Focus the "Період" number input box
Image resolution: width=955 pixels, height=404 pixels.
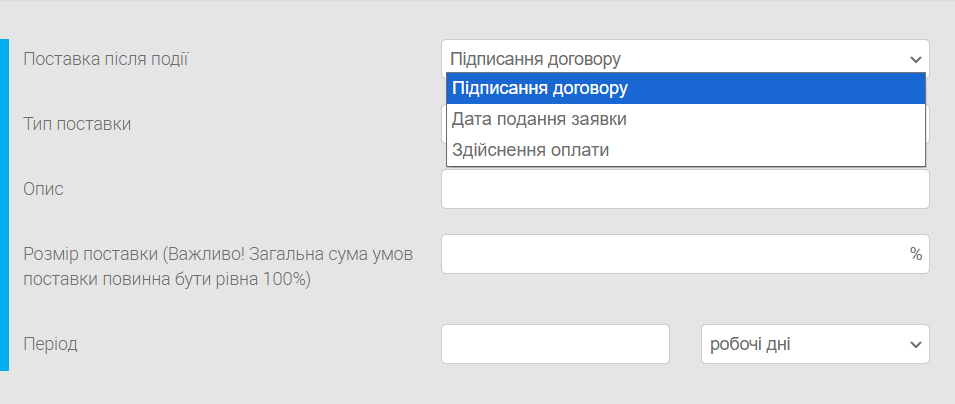click(x=555, y=344)
